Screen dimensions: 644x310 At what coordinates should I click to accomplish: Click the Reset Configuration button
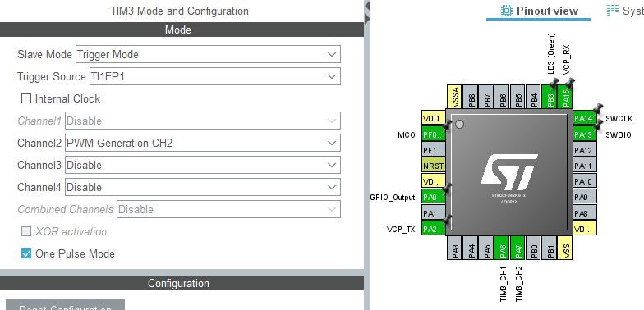[x=65, y=305]
